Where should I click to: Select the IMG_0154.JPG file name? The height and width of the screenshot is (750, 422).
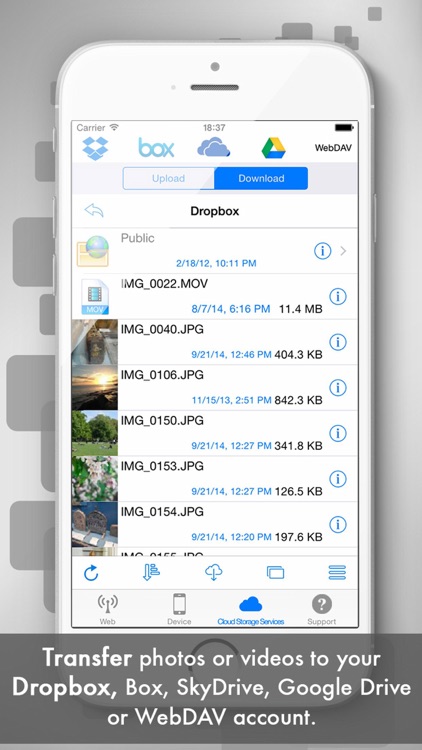pos(162,511)
